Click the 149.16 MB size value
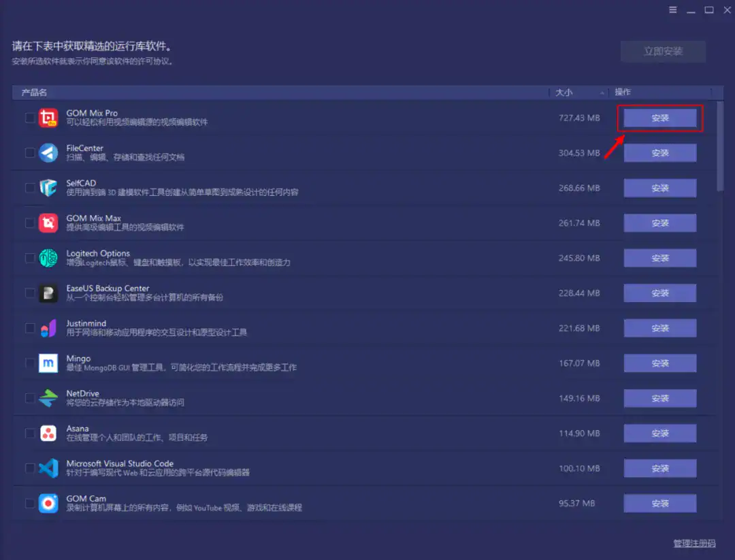 [x=579, y=398]
